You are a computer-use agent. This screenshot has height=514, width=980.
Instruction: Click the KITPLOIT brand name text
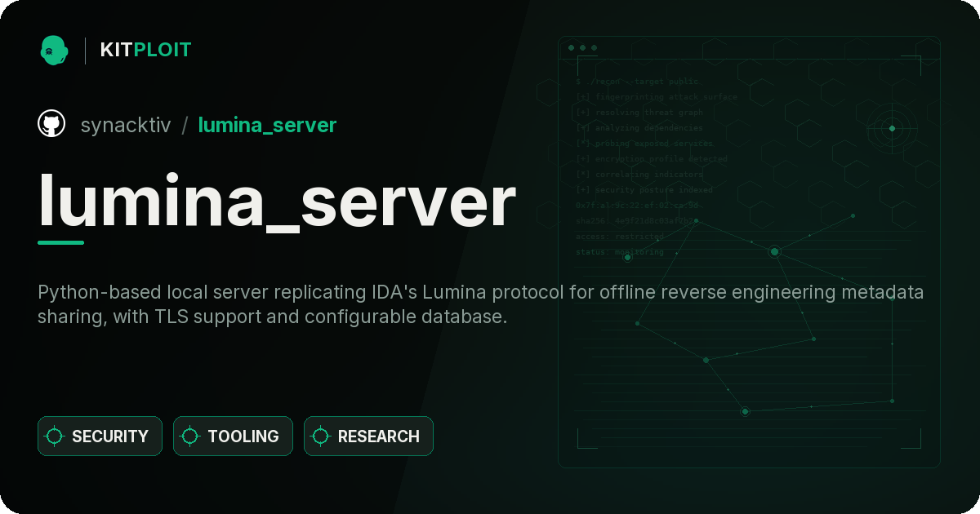(x=145, y=50)
